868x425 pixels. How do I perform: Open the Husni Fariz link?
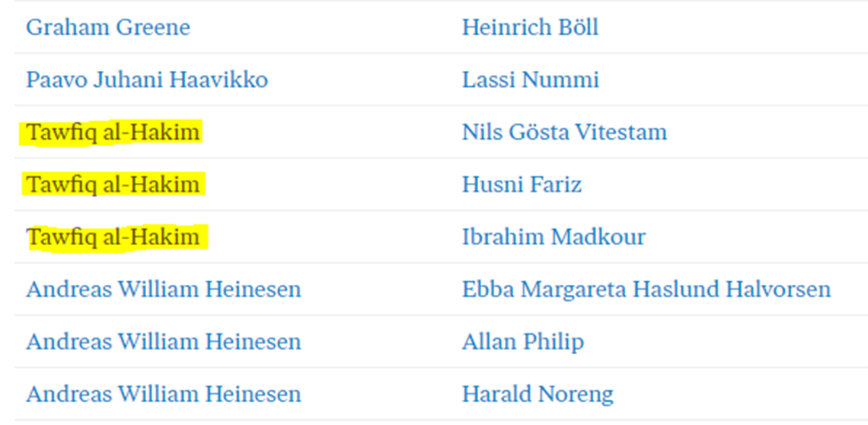522,184
